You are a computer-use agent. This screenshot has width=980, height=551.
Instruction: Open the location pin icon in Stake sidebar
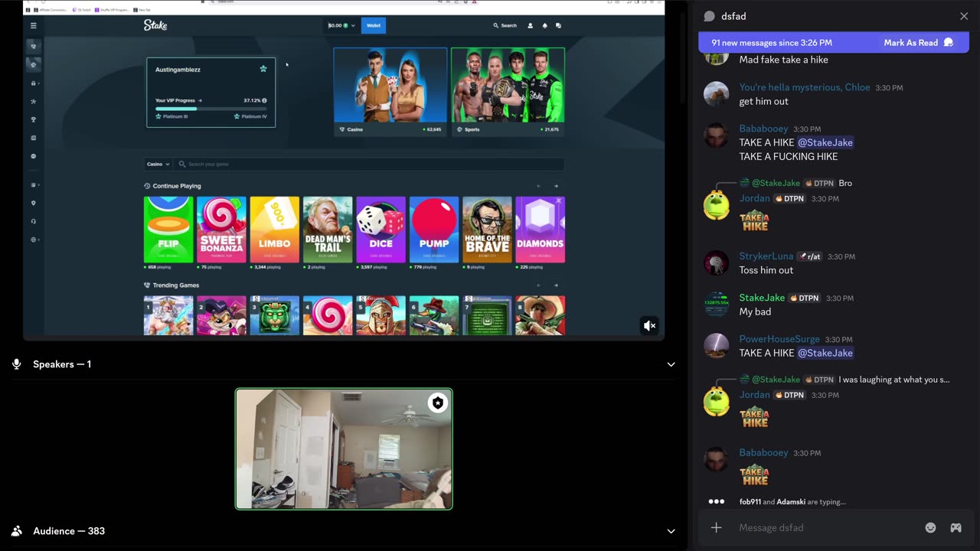33,203
